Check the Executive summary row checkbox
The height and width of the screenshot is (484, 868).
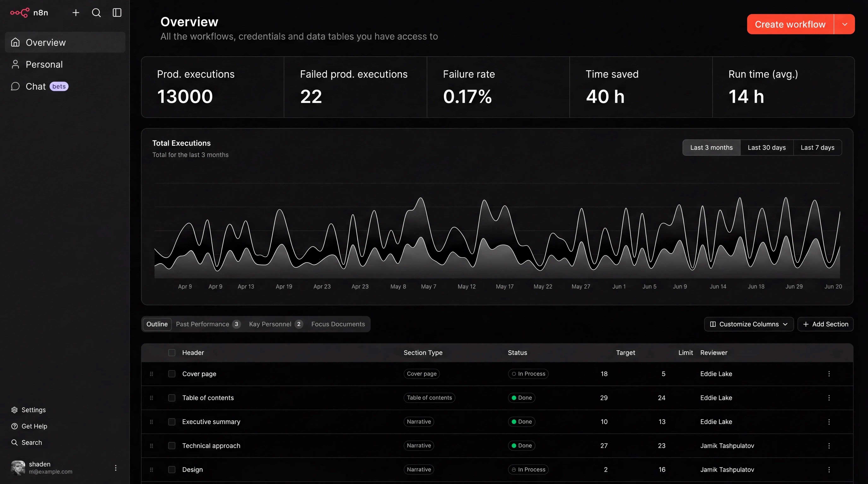coord(172,422)
